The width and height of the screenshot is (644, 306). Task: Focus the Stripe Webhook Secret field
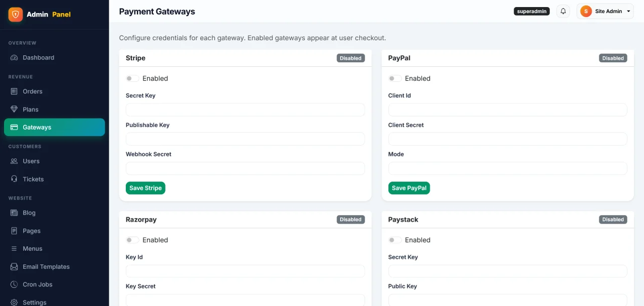click(x=245, y=168)
